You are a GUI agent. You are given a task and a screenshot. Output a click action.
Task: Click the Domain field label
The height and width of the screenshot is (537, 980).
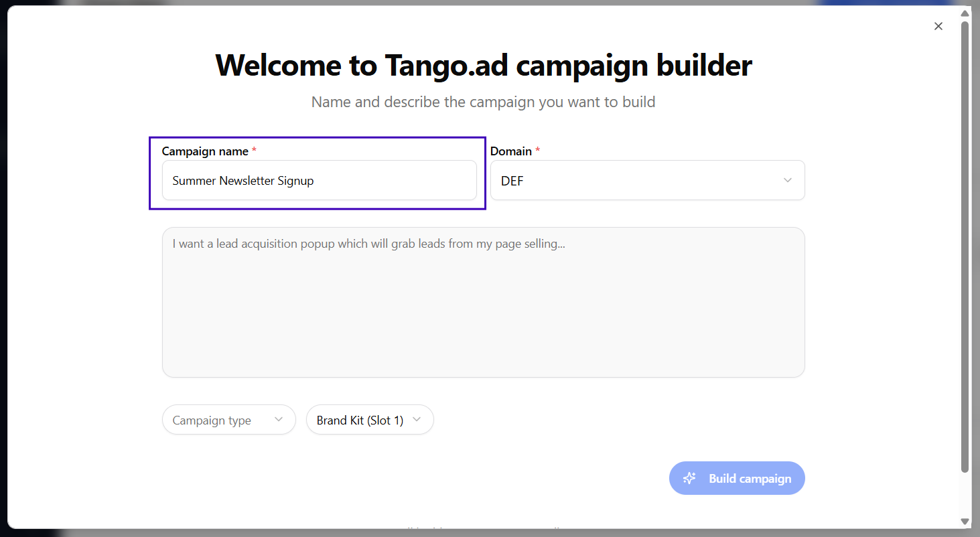tap(511, 151)
